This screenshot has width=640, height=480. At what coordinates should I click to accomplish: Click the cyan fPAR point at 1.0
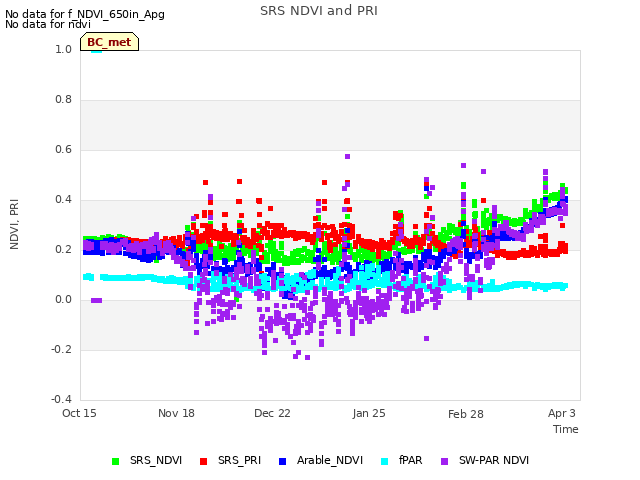click(96, 51)
